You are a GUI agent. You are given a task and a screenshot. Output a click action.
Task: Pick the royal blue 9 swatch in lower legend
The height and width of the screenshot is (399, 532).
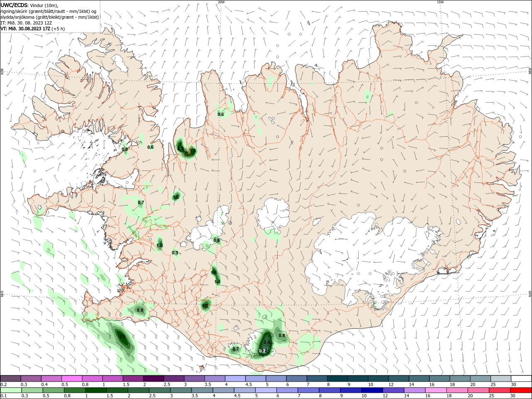(351, 390)
